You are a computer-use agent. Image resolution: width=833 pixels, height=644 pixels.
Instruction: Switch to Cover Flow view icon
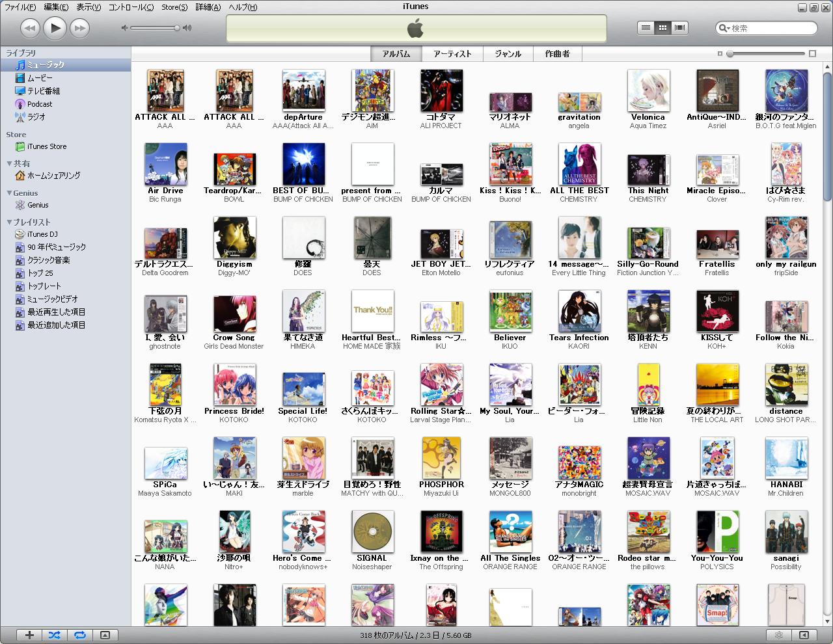point(681,28)
